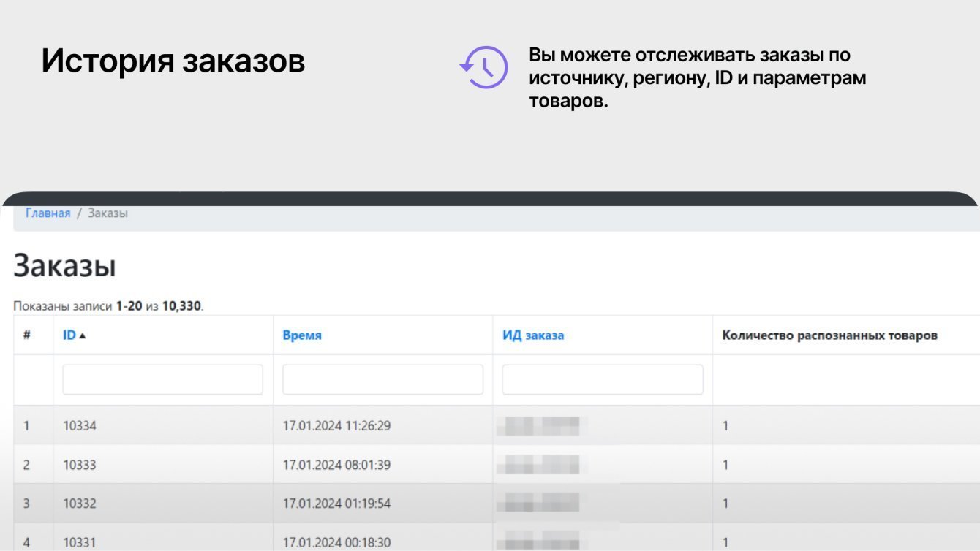980x551 pixels.
Task: Click the timestamp 17.01.2024 11:26:29
Action: pyautogui.click(x=336, y=425)
